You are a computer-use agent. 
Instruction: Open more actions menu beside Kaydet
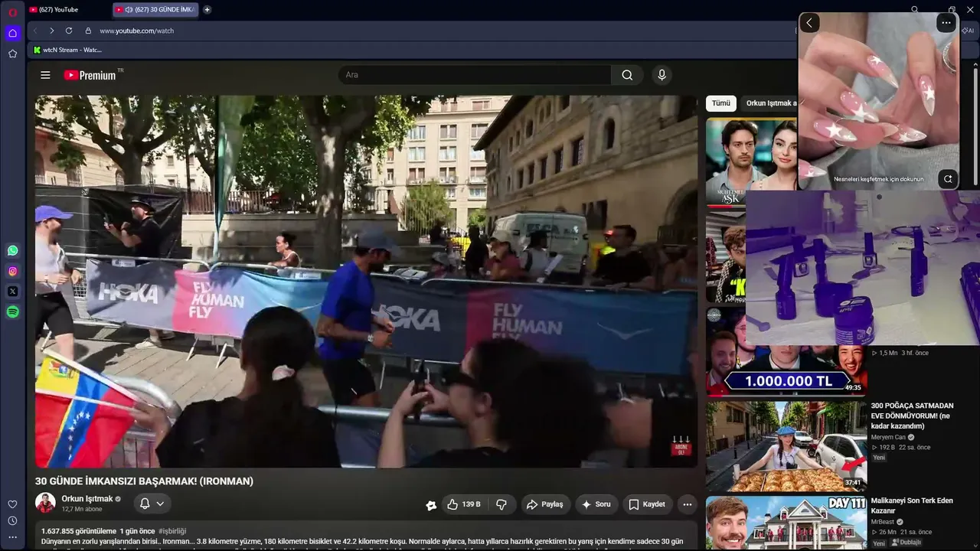coord(687,504)
